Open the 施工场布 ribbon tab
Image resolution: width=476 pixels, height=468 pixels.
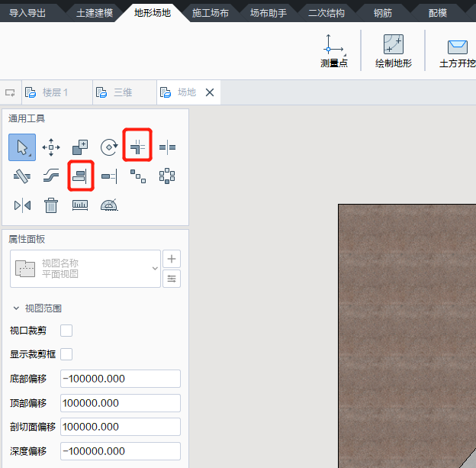tap(211, 13)
